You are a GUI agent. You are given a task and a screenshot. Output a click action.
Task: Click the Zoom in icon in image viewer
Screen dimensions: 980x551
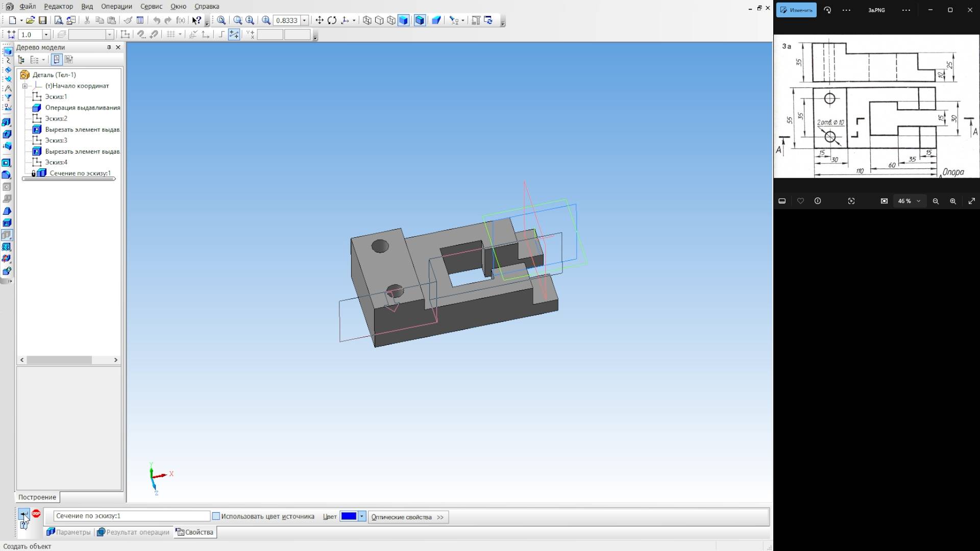[x=952, y=201]
